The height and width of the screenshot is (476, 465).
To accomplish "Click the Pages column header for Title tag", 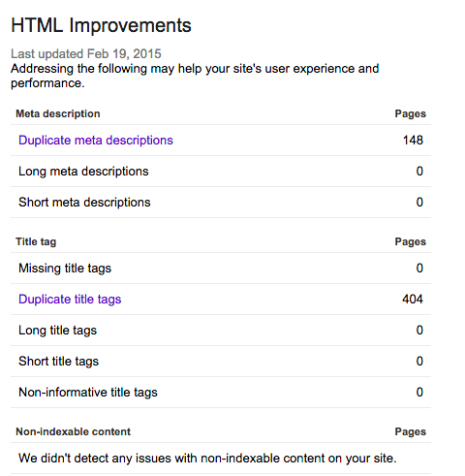I will click(x=411, y=241).
